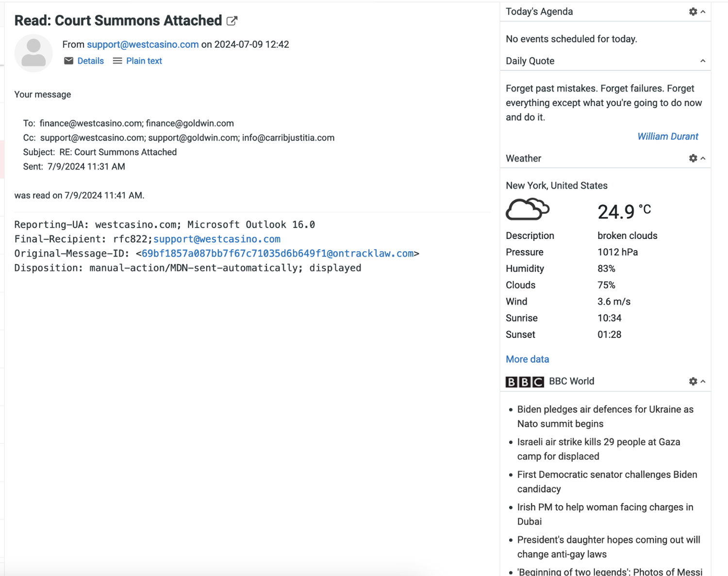Collapse the Weather panel

tap(703, 158)
